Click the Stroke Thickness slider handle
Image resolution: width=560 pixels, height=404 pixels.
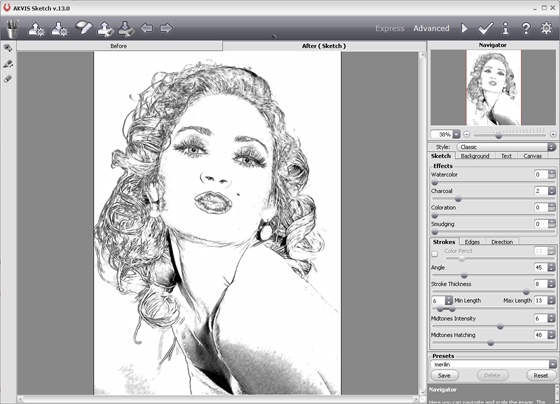(526, 292)
